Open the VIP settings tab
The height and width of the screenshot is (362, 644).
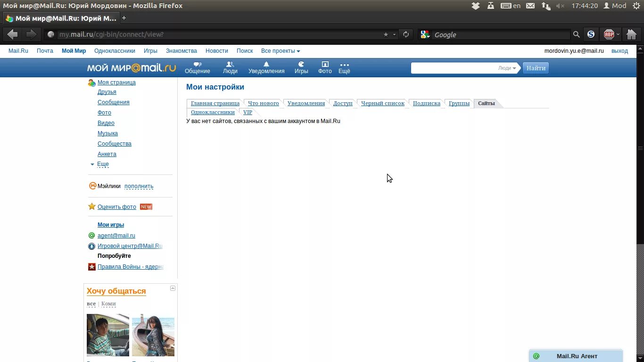(x=248, y=112)
